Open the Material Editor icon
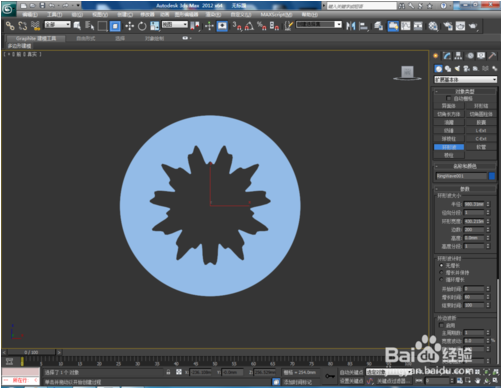 [433, 26]
